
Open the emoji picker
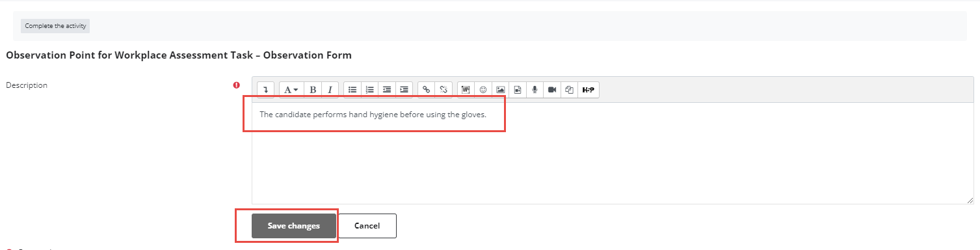tap(483, 90)
